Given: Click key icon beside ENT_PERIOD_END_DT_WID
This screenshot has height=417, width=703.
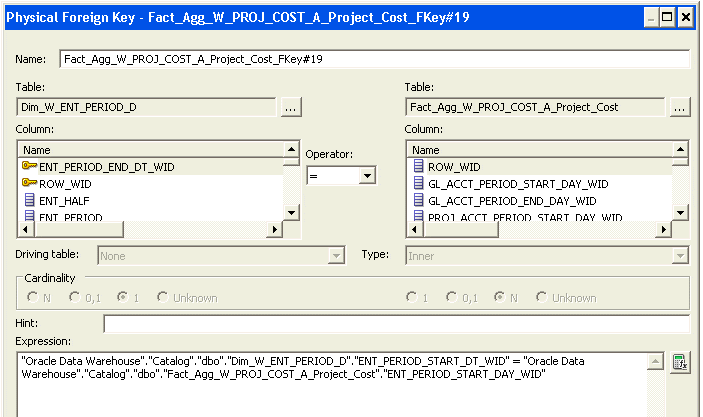Looking at the screenshot, I should (29, 166).
